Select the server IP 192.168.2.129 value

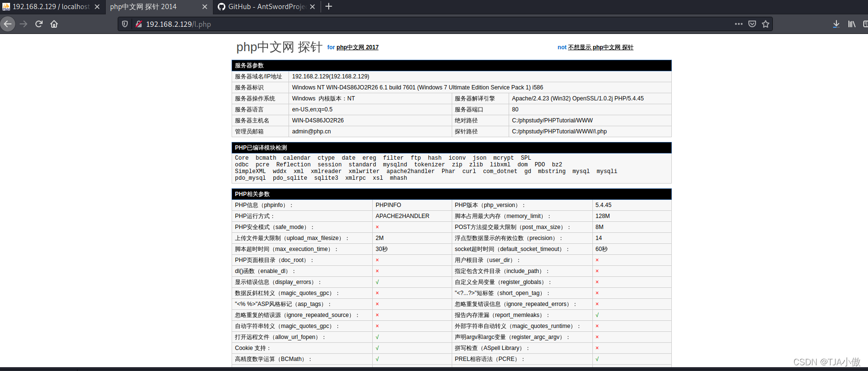pos(331,76)
